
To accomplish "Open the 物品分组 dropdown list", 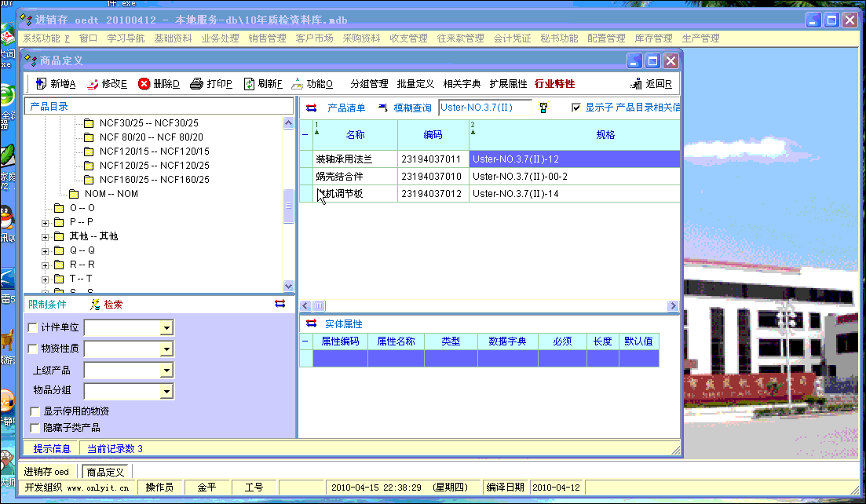I will pyautogui.click(x=166, y=391).
